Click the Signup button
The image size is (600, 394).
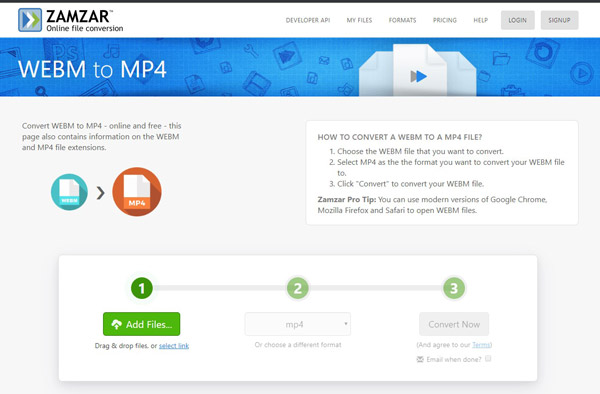tap(559, 20)
